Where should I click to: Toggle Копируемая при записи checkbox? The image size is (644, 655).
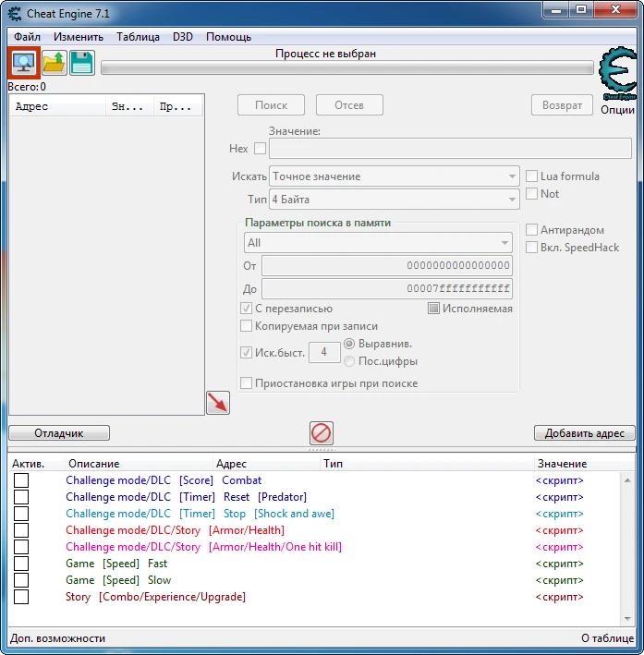click(246, 326)
